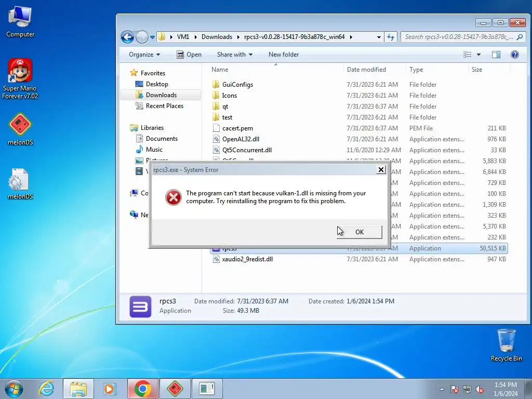This screenshot has width=532, height=399.
Task: Select Downloads in the address bar path
Action: tap(217, 37)
